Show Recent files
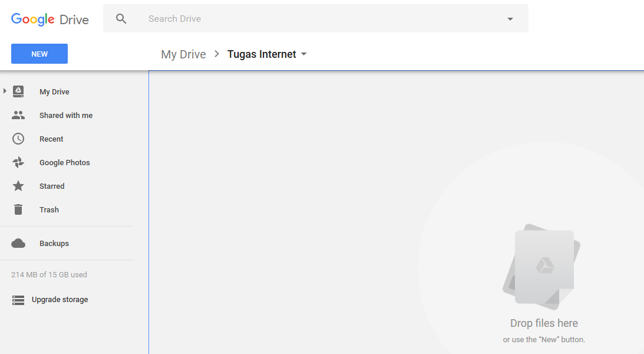Viewport: 644px width, 354px height. [51, 139]
